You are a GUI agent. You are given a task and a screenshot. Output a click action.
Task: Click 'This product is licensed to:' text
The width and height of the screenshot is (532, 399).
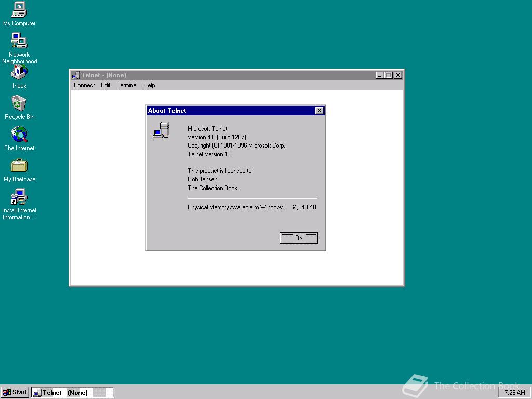point(220,170)
